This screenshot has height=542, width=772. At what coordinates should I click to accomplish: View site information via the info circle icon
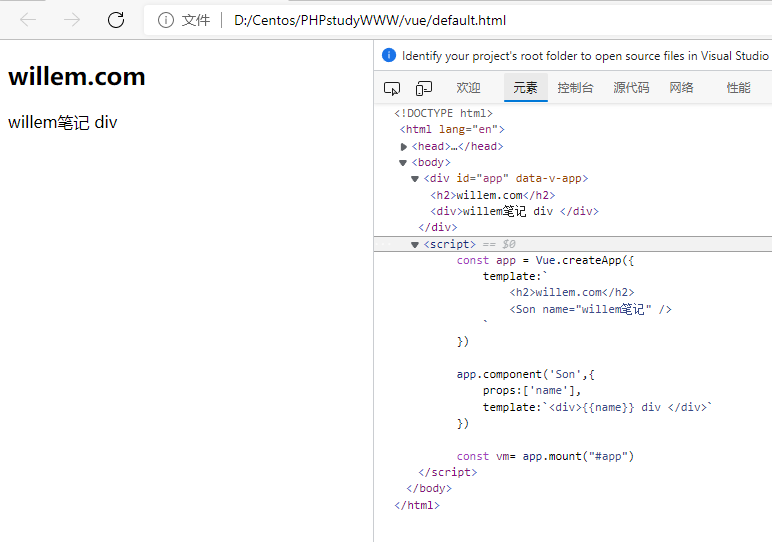point(165,20)
